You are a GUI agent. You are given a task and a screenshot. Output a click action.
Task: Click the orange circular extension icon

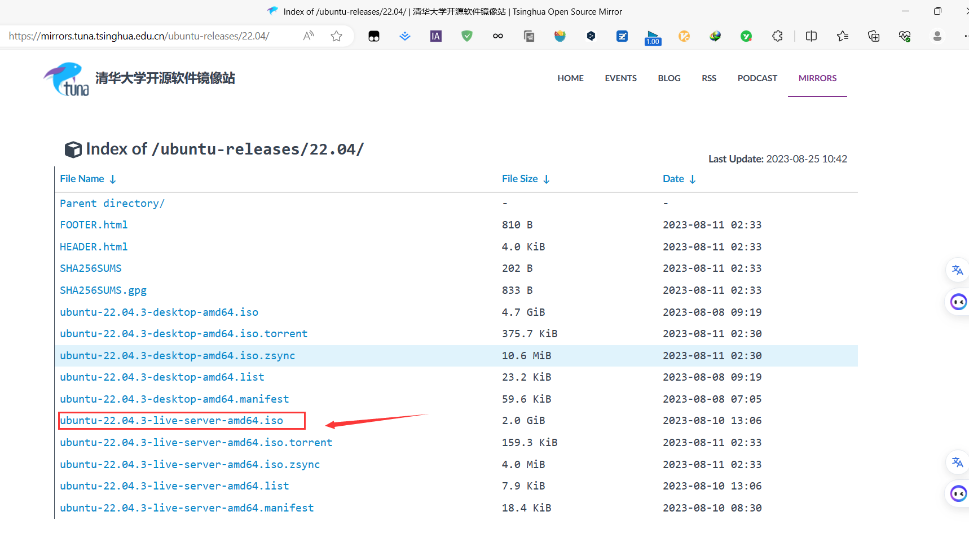(684, 36)
